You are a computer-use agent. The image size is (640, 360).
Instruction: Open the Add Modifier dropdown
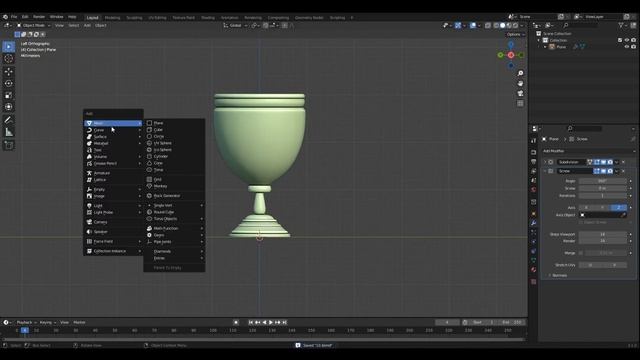[588, 151]
